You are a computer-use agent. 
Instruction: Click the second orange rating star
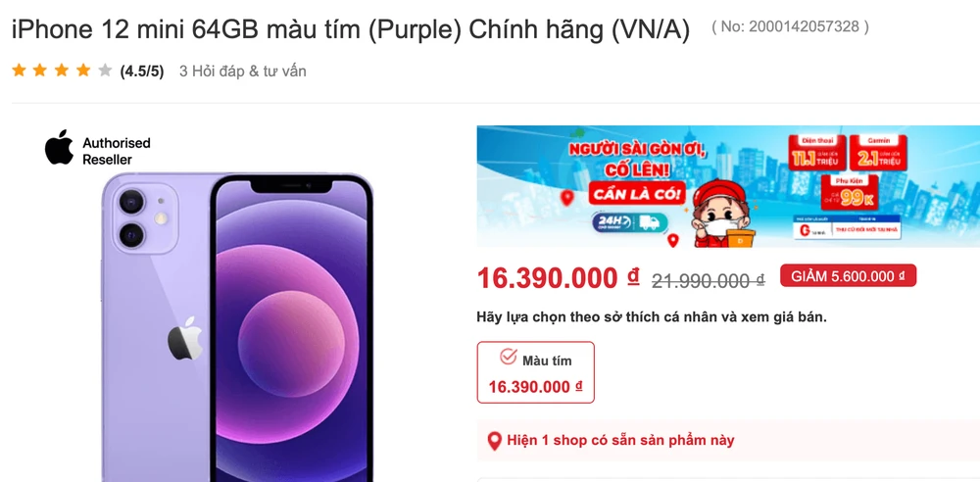(40, 70)
